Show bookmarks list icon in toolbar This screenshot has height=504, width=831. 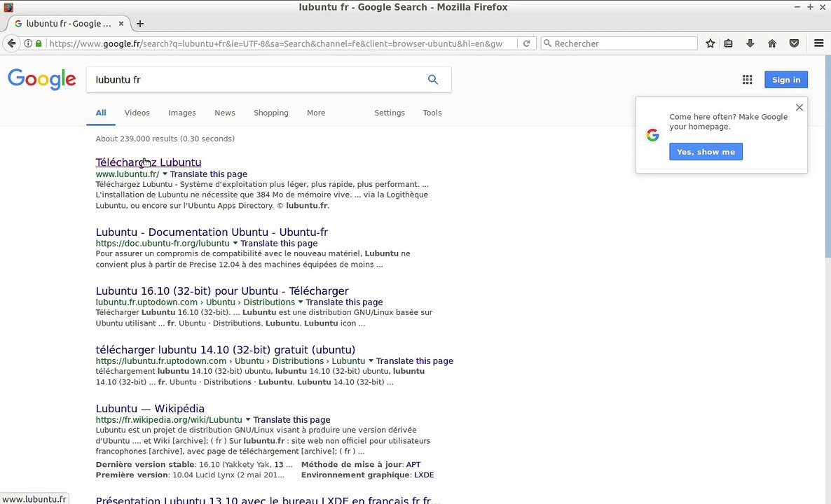coord(729,43)
